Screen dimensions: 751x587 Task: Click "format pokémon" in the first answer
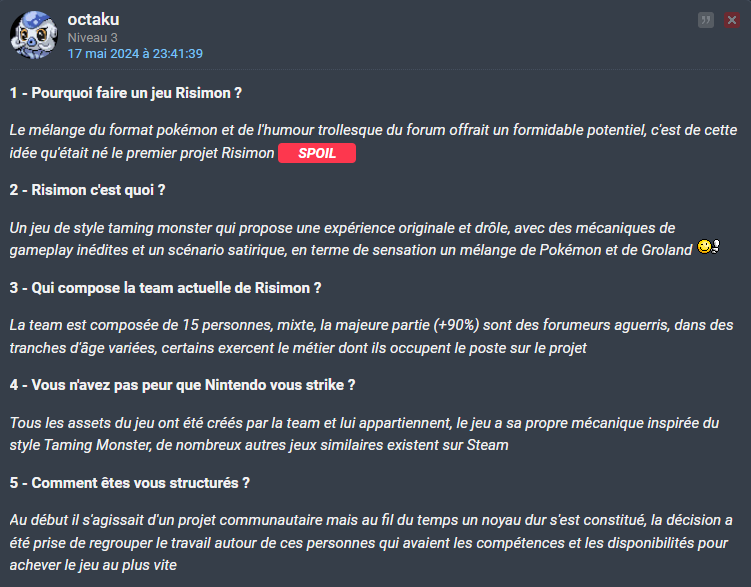point(140,131)
